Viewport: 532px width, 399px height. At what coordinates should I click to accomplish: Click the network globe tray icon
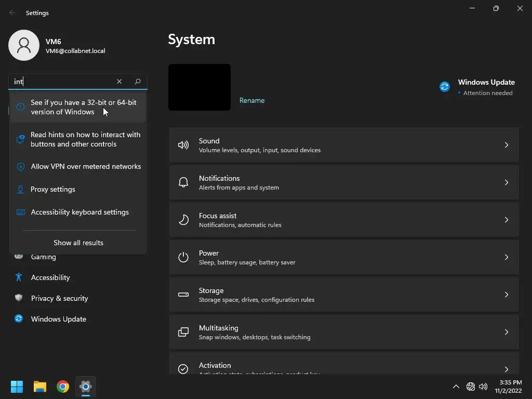tap(471, 387)
